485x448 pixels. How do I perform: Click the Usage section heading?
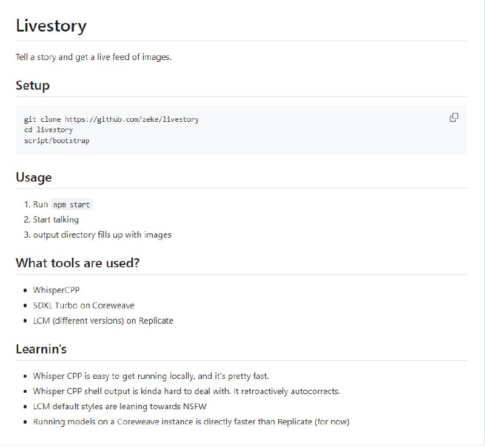33,178
